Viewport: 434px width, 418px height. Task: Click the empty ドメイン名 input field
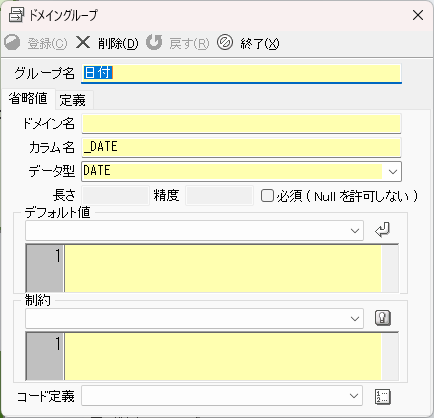click(241, 123)
